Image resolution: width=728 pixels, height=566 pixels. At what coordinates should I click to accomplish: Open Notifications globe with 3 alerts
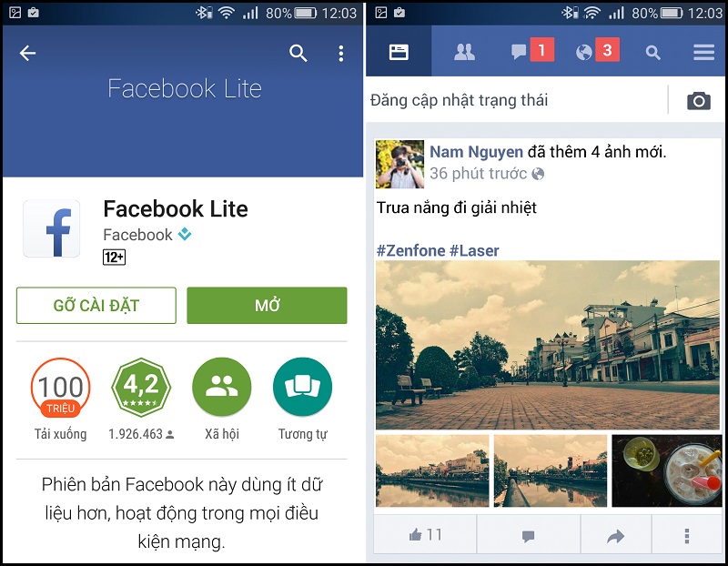(x=598, y=50)
